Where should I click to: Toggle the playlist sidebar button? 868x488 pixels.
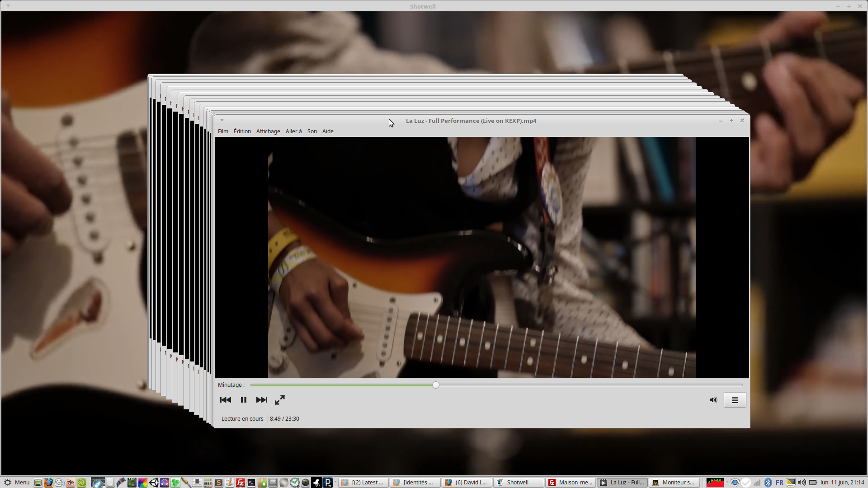coord(735,400)
